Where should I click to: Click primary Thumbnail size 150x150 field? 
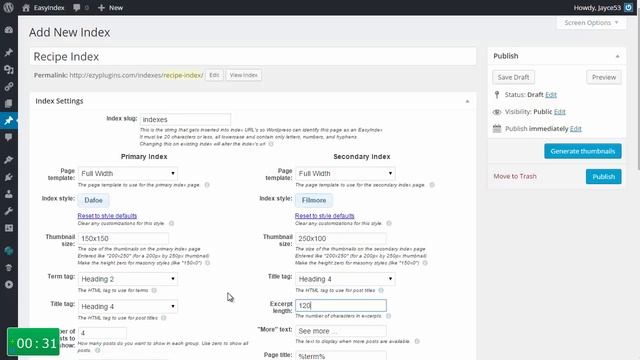[123, 238]
